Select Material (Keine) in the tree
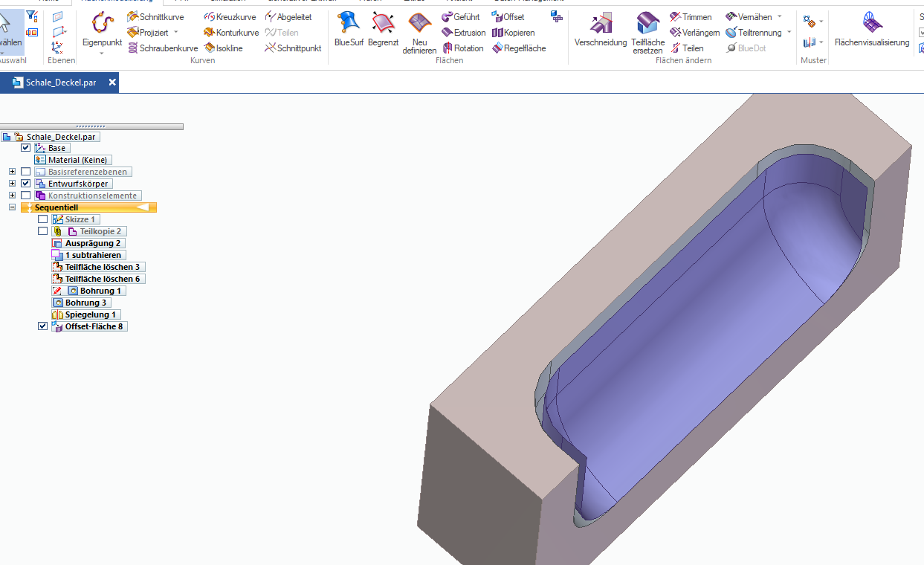 click(x=78, y=160)
